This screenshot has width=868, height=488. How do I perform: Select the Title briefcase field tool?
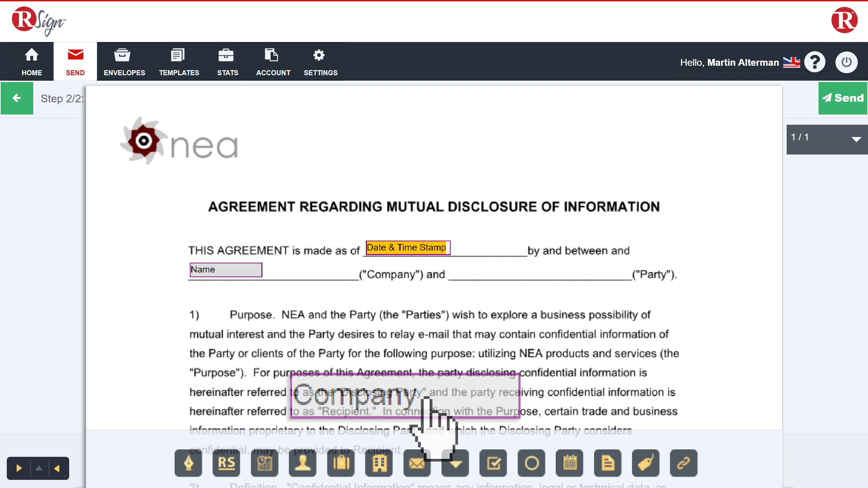point(341,463)
